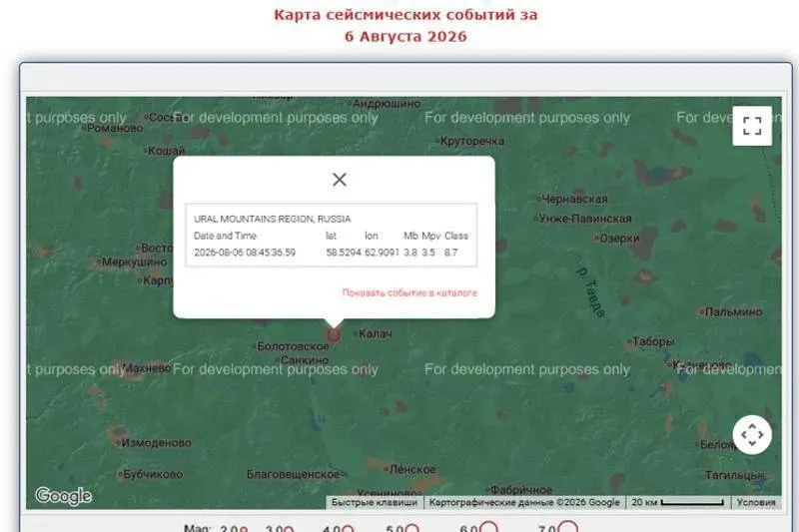Click the 20 км map scale
The image size is (799, 532).
click(678, 502)
